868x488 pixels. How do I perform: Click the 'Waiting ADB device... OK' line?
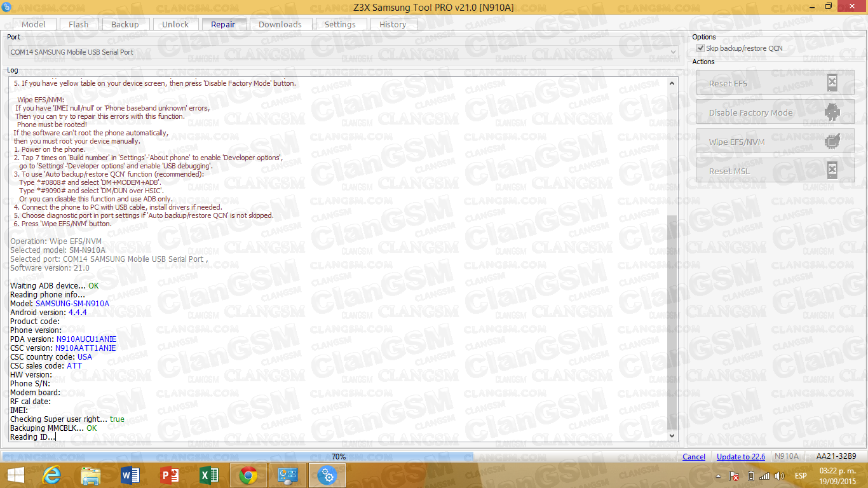[x=55, y=286]
